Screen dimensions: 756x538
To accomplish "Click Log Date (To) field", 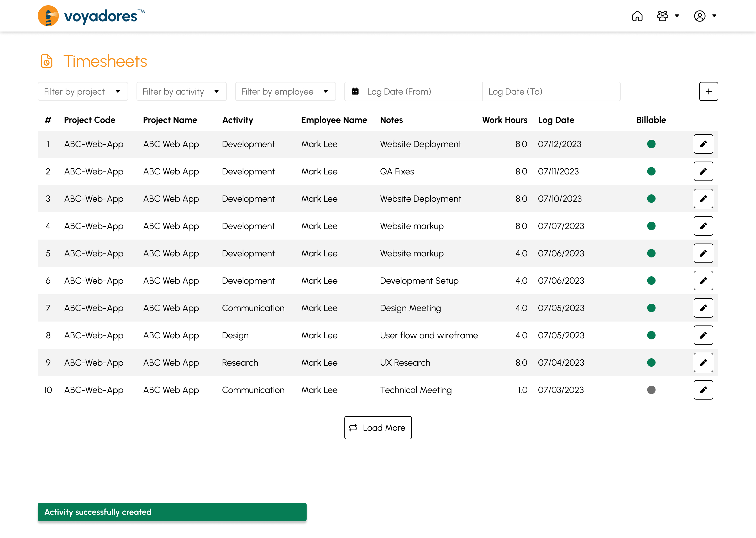I will [x=551, y=91].
